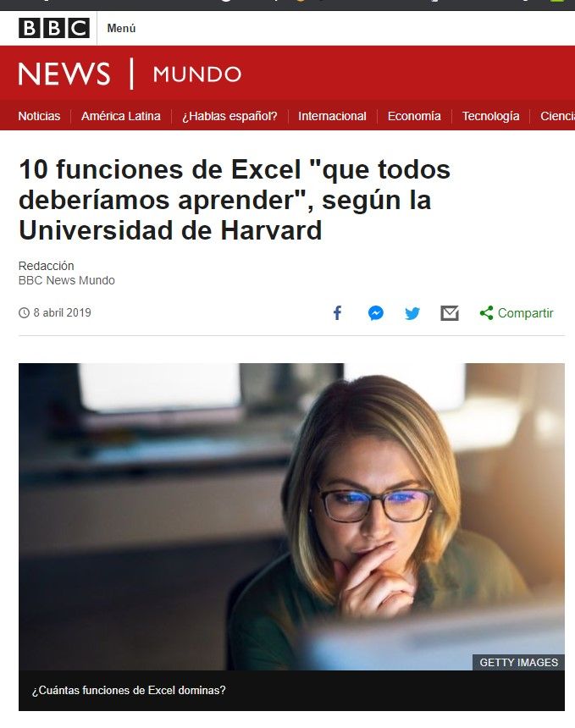Select the ¿Hablas español? tab

pos(229,116)
